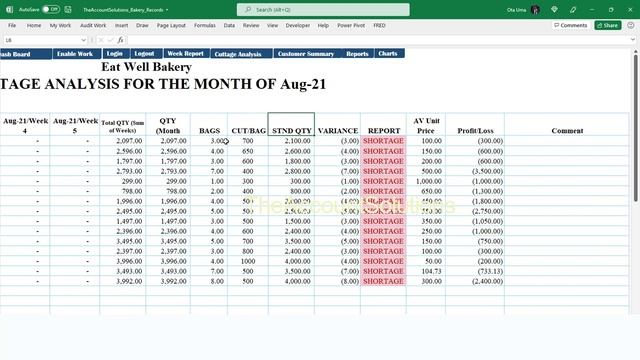The image size is (640, 360).
Task: Switch to the Insert ribbon tab
Action: click(121, 25)
